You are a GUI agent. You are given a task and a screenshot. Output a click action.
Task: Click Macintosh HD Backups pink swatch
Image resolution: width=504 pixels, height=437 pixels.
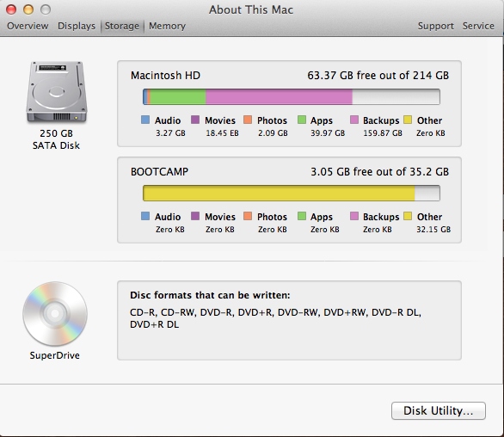pyautogui.click(x=353, y=120)
